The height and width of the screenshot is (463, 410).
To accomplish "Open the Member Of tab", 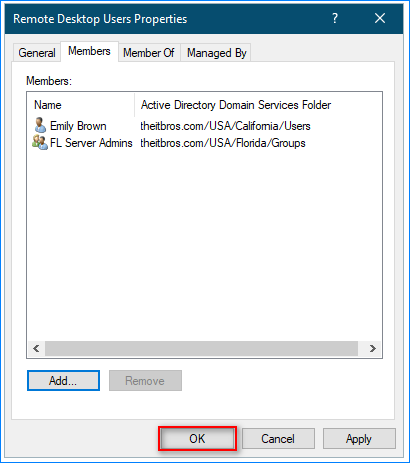I will 149,53.
